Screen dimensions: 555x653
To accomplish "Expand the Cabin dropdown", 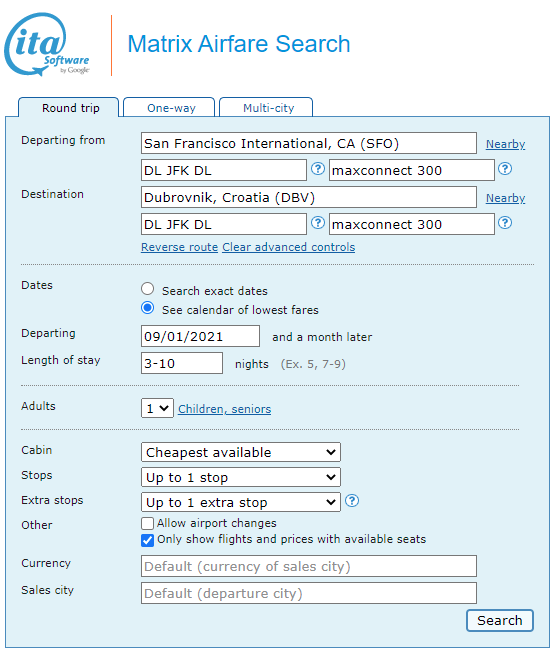I will (x=241, y=452).
